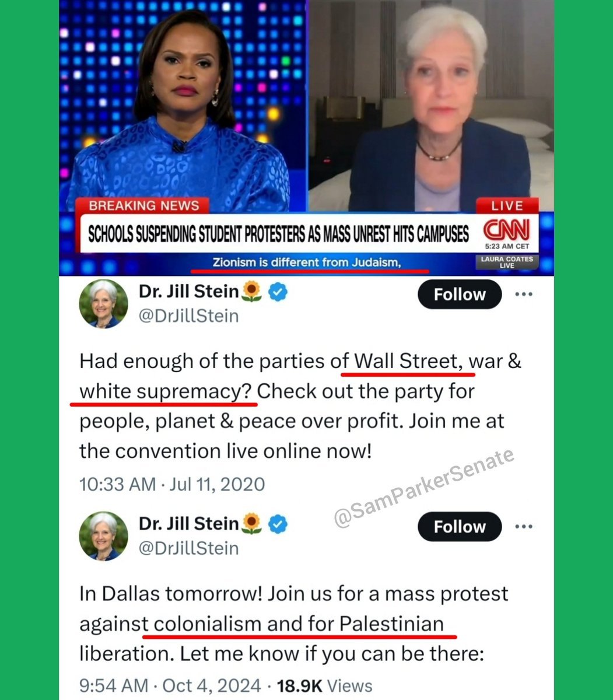Screen dimensions: 613x700
Task: Open more options on the 2020 tweet
Action: pos(524,294)
